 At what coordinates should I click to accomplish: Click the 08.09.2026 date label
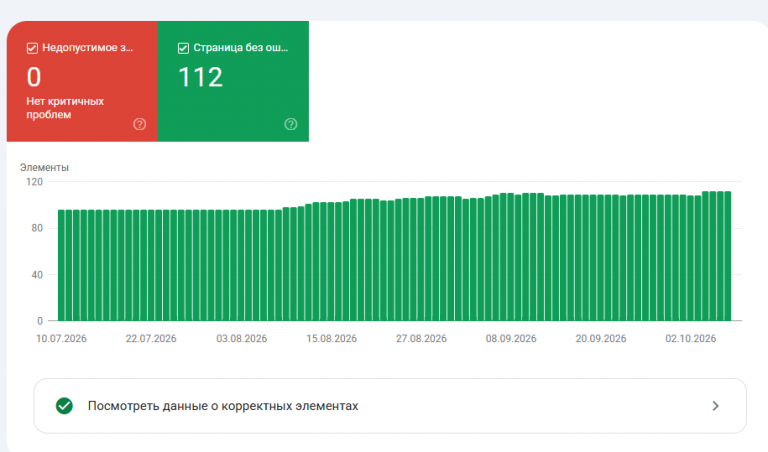coord(511,338)
